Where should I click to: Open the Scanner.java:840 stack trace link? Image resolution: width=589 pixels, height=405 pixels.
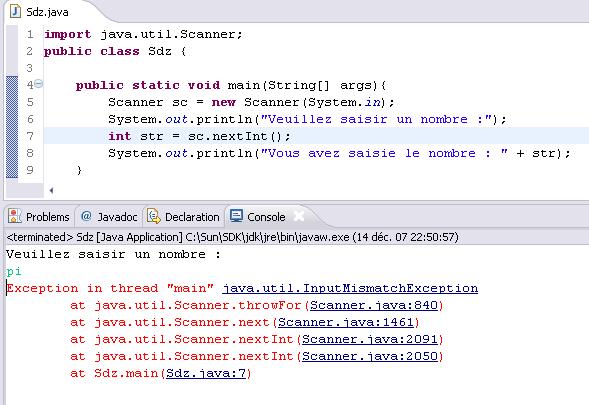pos(374,305)
